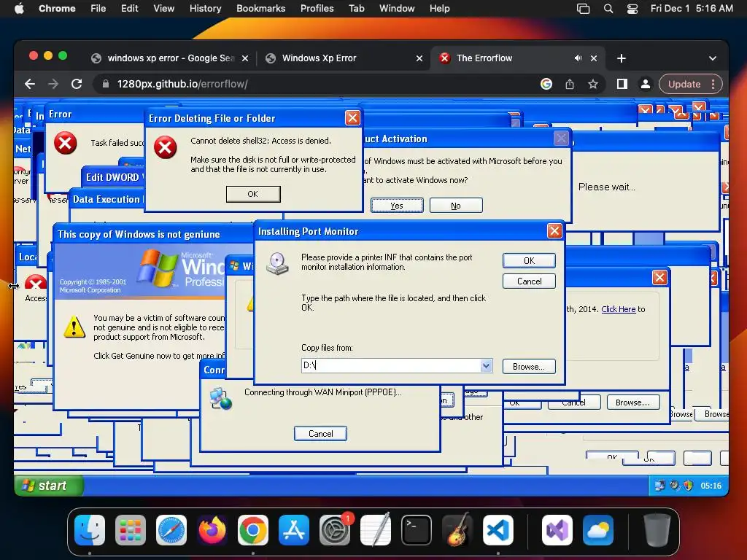Close the Installing Port Monitor dialog
Viewport: 747px width, 560px height.
point(554,231)
